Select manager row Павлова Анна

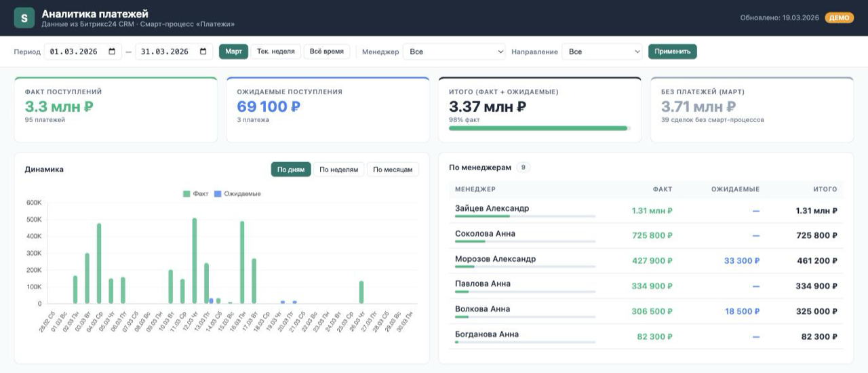(x=646, y=286)
